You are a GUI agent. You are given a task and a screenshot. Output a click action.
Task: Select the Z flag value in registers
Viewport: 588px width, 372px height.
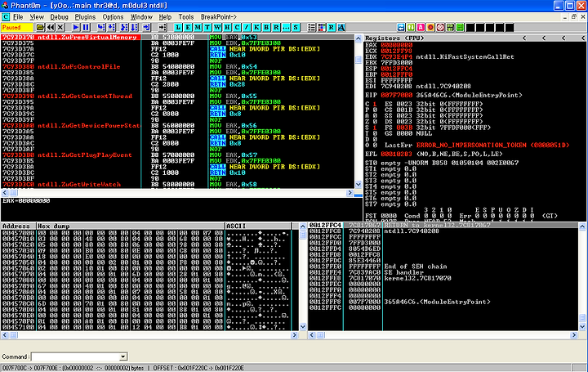tap(374, 122)
